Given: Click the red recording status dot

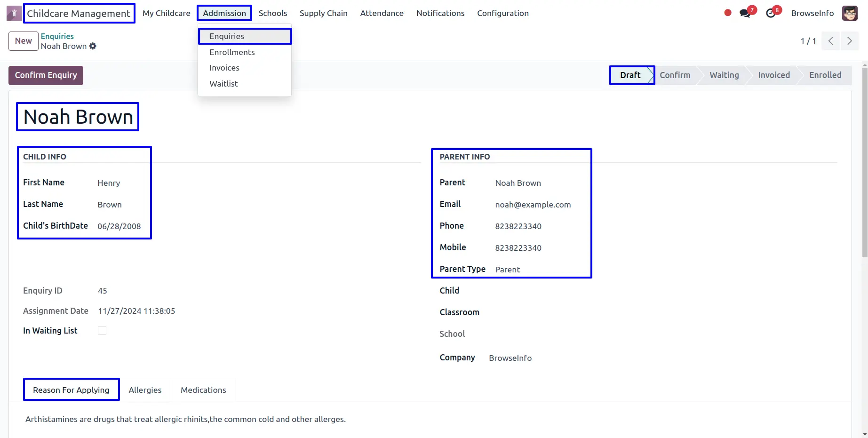Looking at the screenshot, I should 727,13.
